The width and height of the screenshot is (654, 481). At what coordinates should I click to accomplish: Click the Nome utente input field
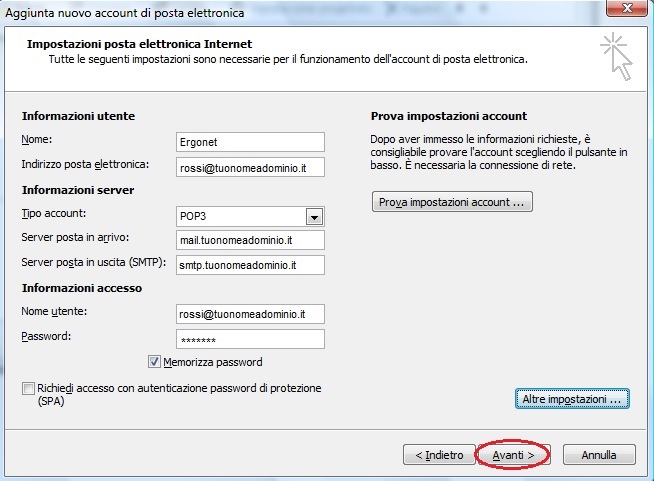click(x=249, y=314)
